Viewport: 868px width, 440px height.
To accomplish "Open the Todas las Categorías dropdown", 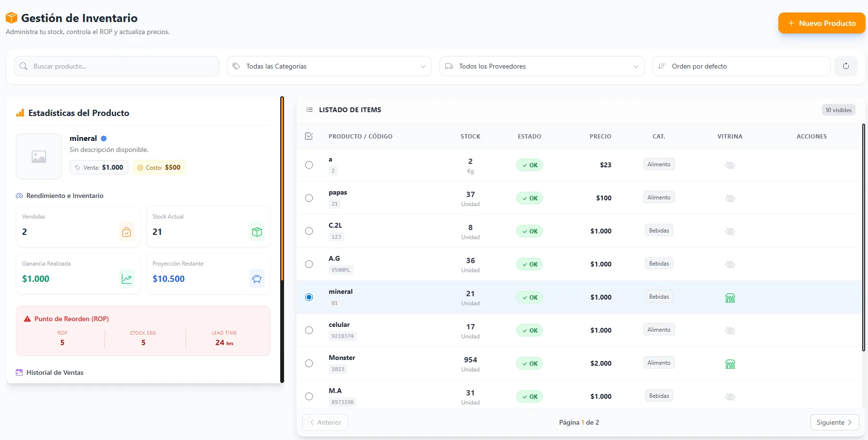I will pos(329,66).
